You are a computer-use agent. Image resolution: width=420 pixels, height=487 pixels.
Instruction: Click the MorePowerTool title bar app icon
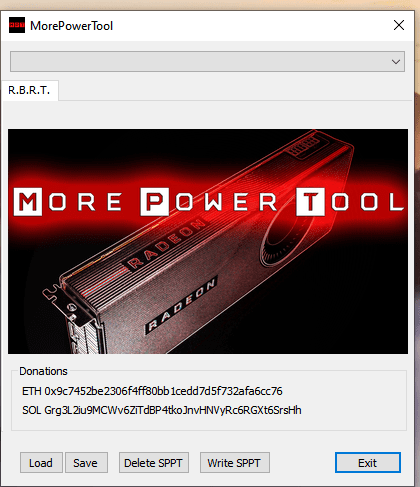click(x=17, y=25)
